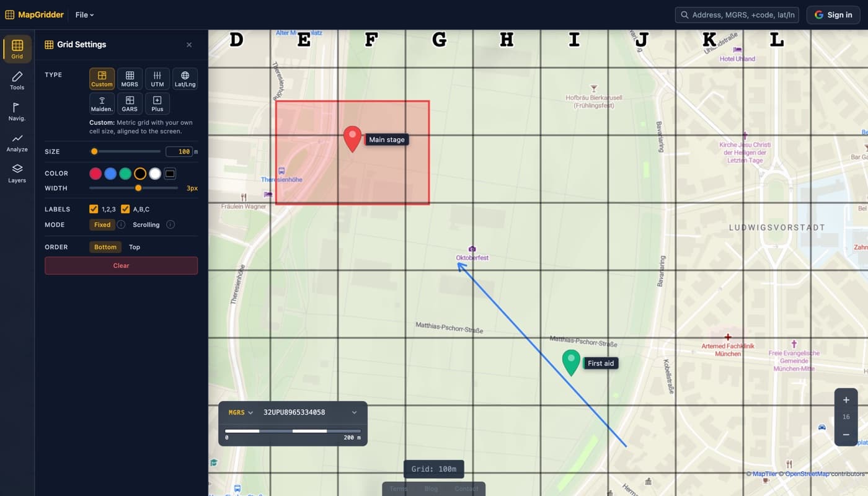Image resolution: width=868 pixels, height=496 pixels.
Task: Open the Terms link
Action: pyautogui.click(x=398, y=489)
